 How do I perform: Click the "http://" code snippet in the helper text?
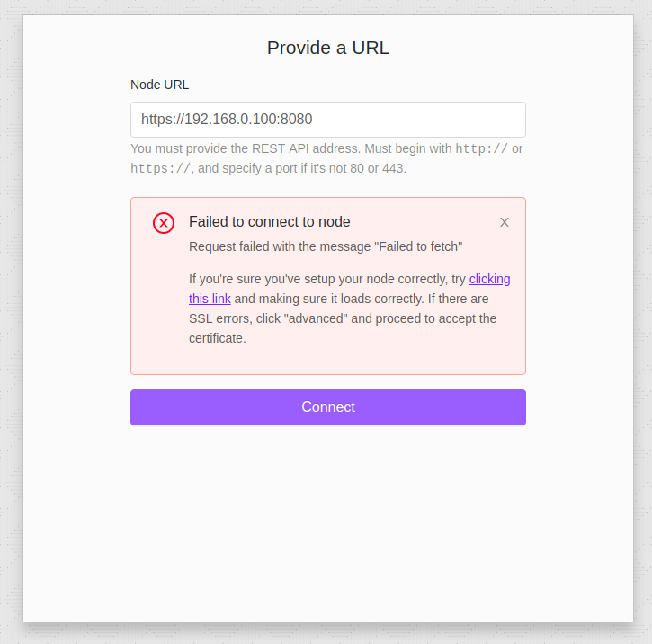click(481, 148)
